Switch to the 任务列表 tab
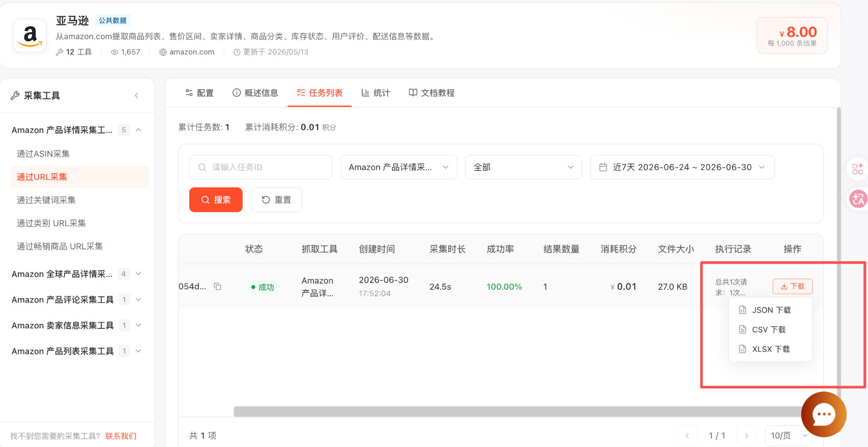Viewport: 868px width, 447px height. (x=320, y=93)
